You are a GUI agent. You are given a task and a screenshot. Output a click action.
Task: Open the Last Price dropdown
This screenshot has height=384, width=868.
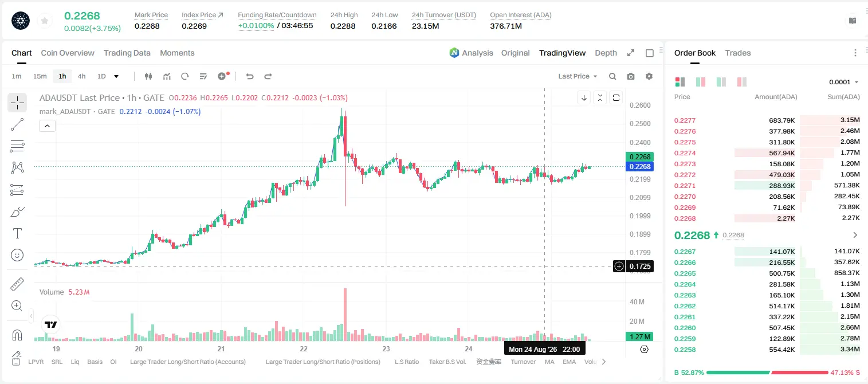point(578,76)
